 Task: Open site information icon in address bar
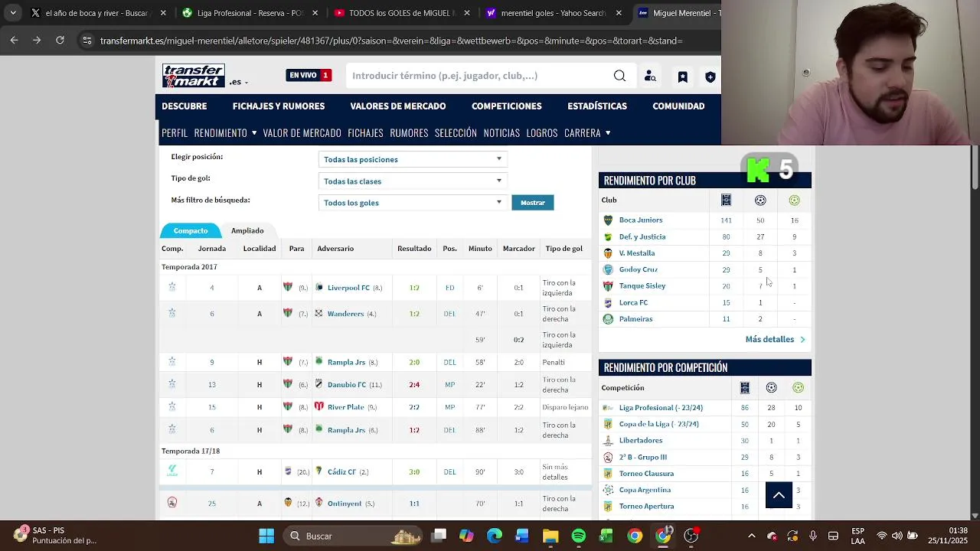(x=87, y=41)
